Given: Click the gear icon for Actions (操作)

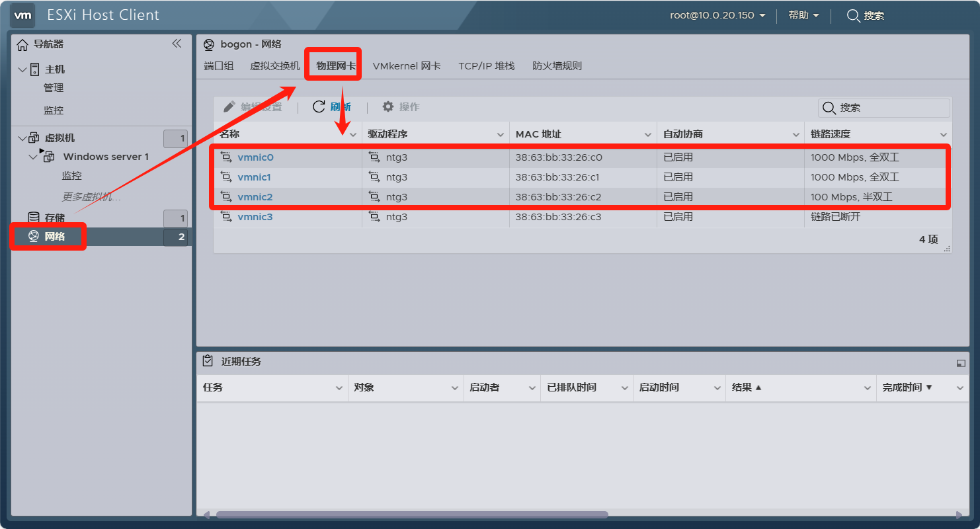Looking at the screenshot, I should point(388,107).
